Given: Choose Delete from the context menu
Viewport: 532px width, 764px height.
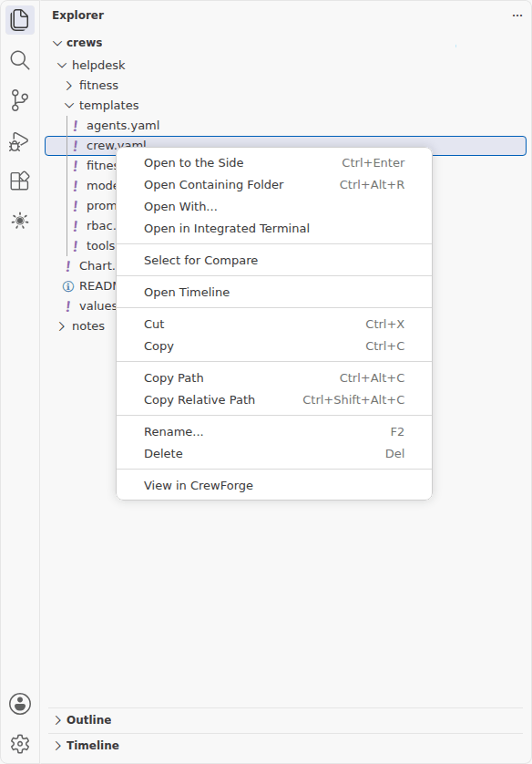Looking at the screenshot, I should point(274,454).
